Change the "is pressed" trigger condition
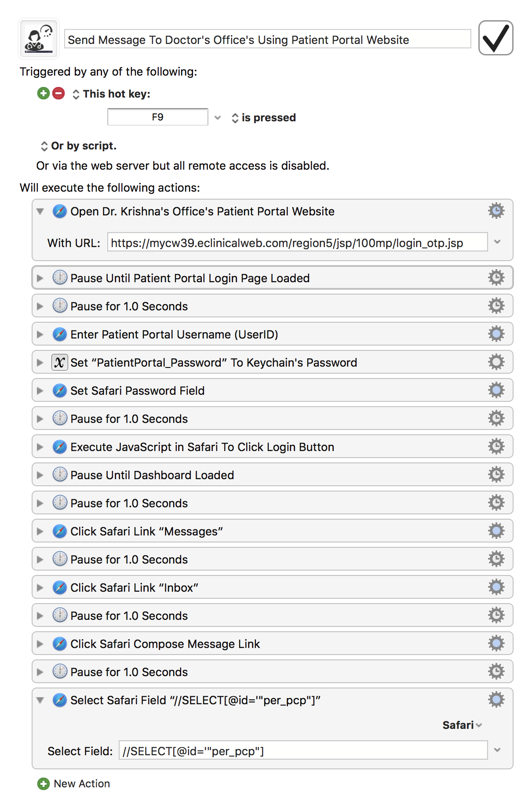 coord(264,117)
